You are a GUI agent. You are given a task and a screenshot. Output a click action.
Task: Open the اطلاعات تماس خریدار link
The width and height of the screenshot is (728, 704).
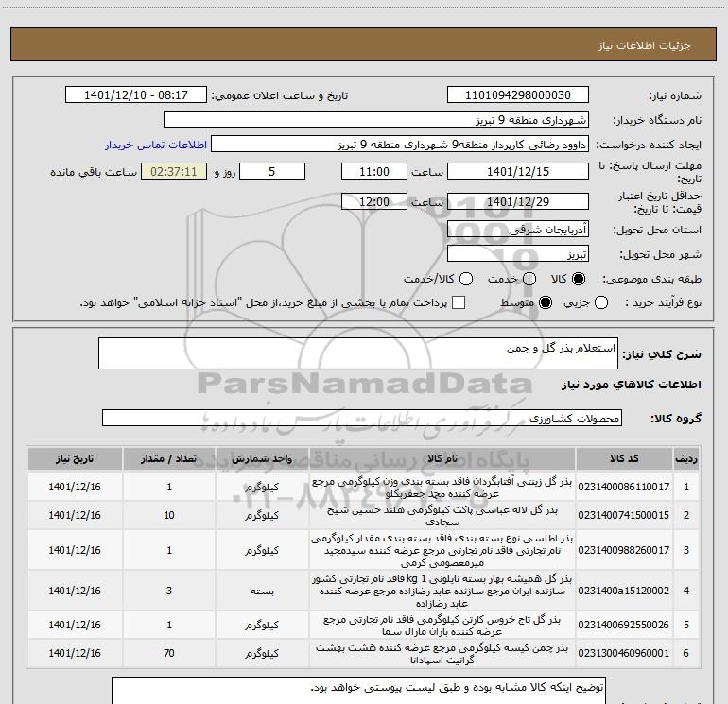156,145
